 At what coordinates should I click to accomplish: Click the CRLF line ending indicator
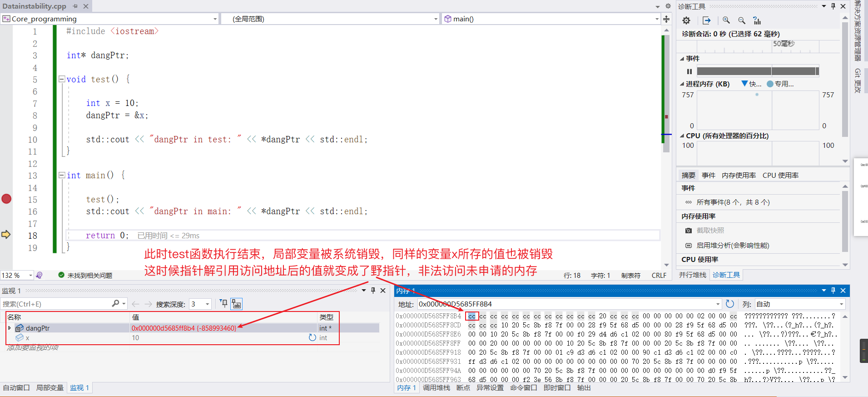[x=659, y=276]
